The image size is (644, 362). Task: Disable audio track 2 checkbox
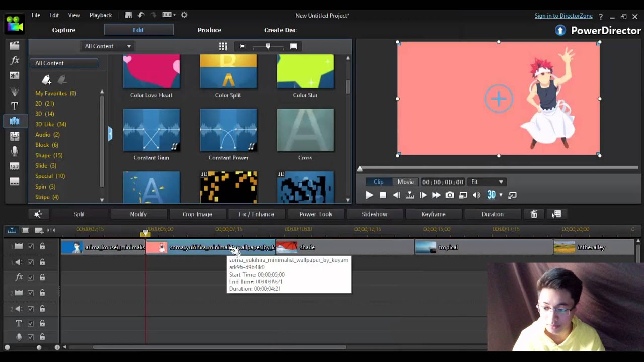click(x=31, y=309)
